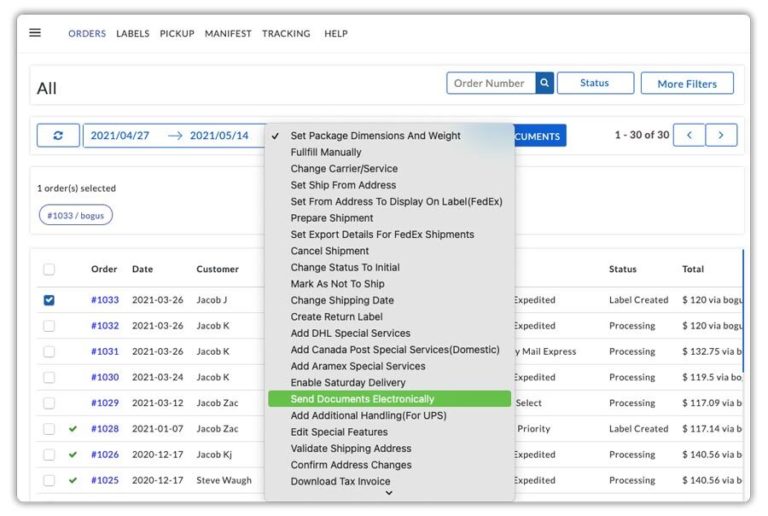Open More Filters options

coord(687,83)
